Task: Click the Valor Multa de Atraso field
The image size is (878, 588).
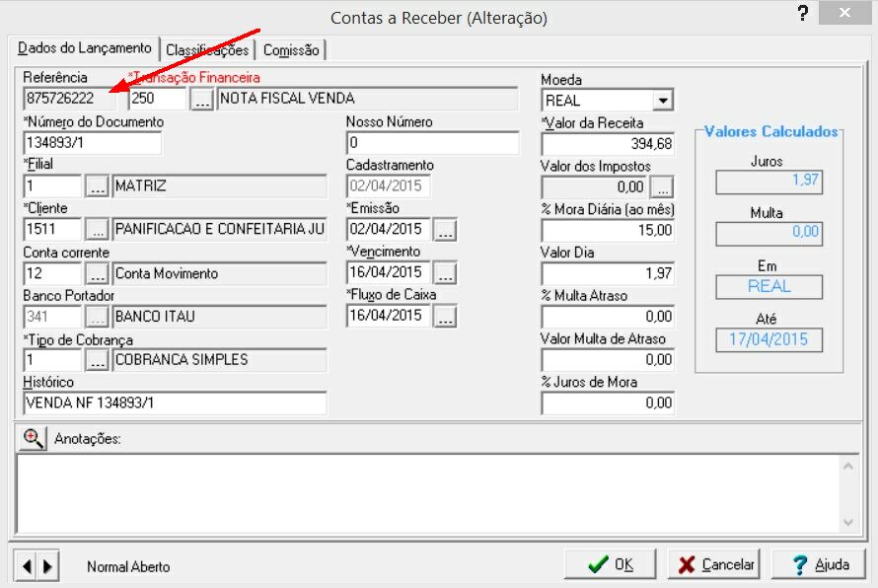Action: 608,359
